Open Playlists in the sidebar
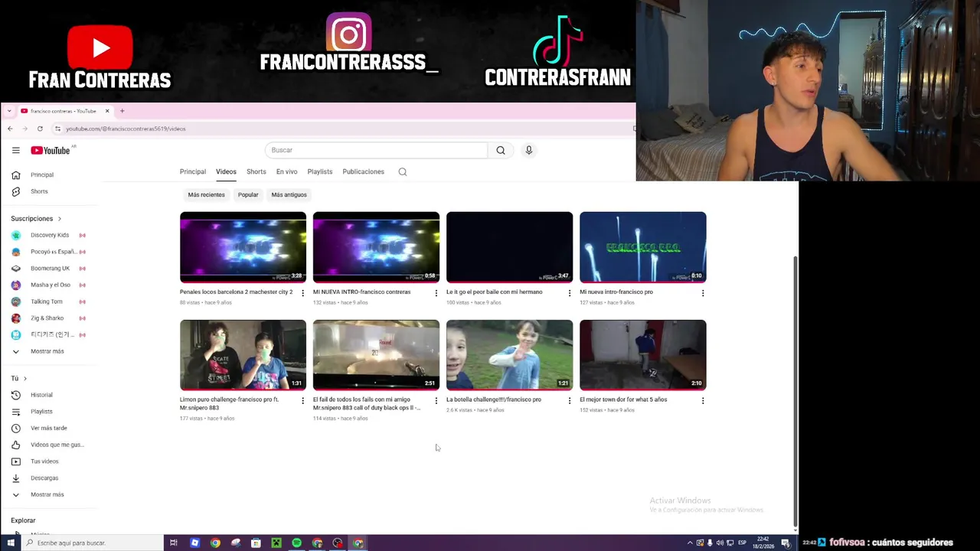 (x=49, y=412)
